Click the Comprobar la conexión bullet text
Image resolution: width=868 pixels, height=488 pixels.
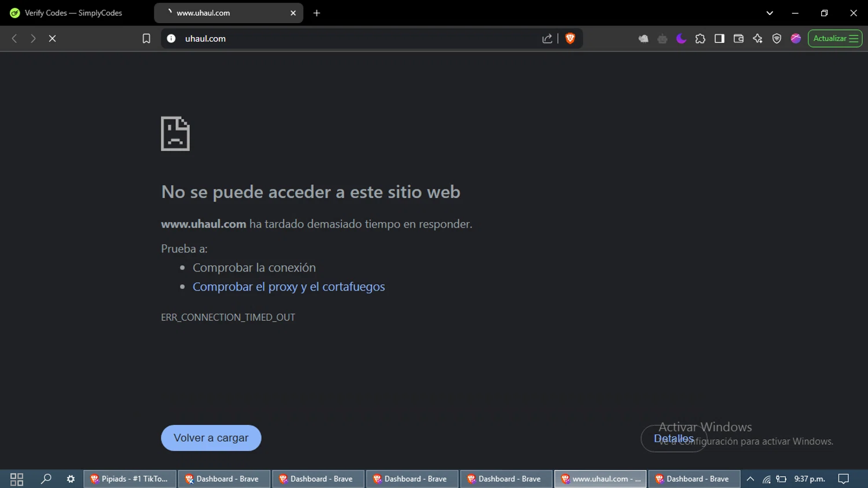pyautogui.click(x=254, y=267)
